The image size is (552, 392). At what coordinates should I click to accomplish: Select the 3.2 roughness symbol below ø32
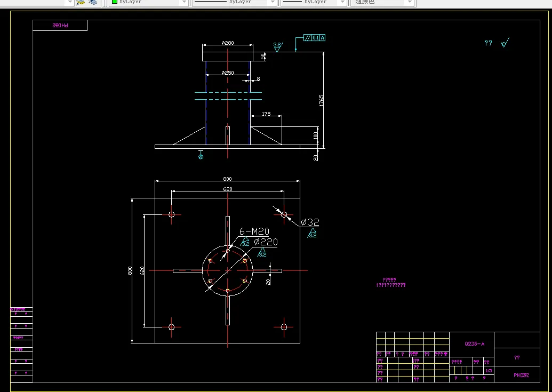click(x=312, y=233)
